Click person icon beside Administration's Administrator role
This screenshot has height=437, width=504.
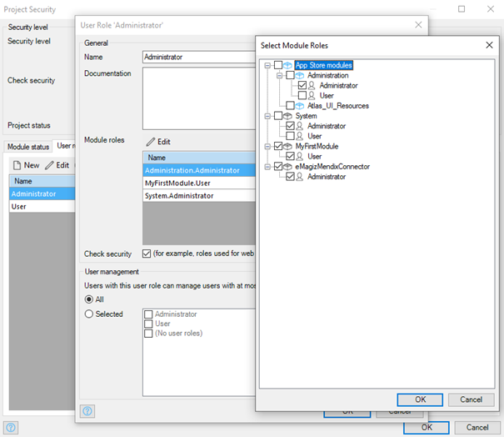(x=312, y=86)
